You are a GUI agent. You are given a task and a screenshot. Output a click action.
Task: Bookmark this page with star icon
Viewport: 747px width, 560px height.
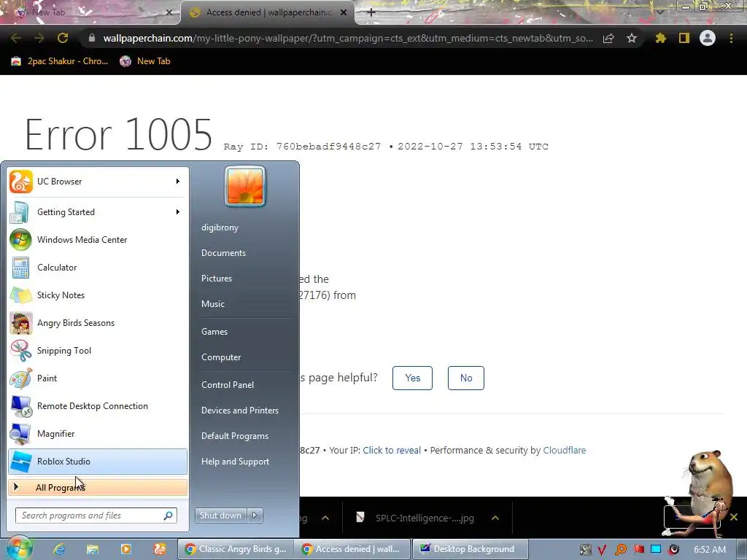tap(632, 38)
